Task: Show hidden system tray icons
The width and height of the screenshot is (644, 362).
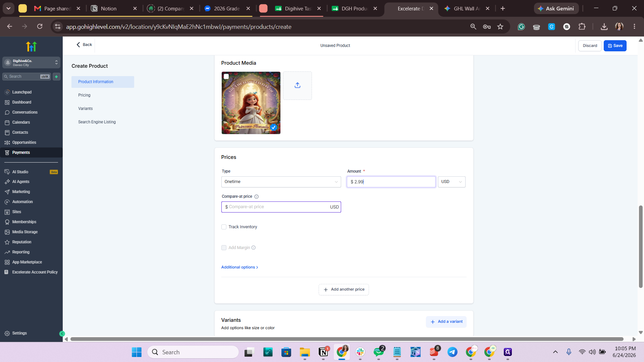Action: click(555, 352)
